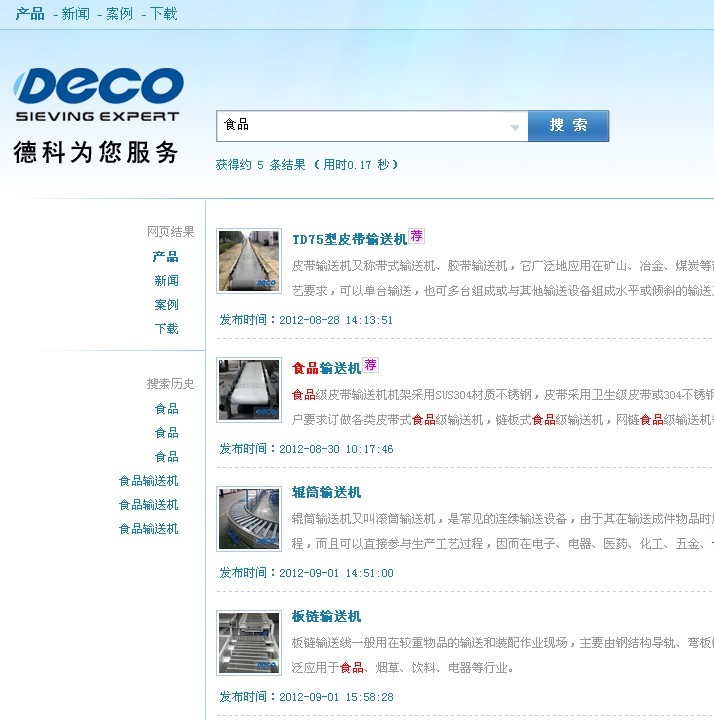Open the 辊筒输送机 result title link

click(326, 493)
